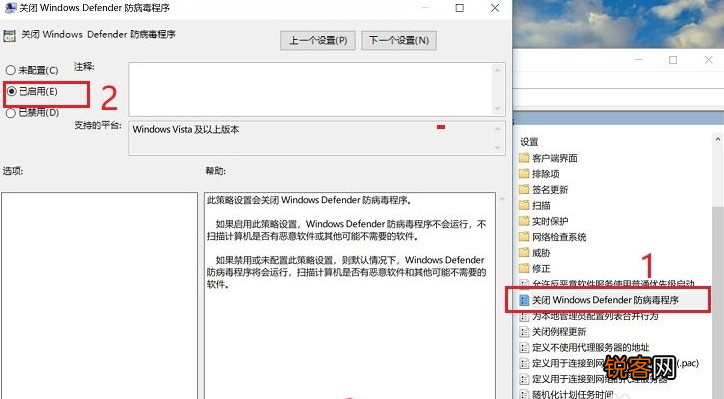Select the 关闭例程更新 setting text
The image size is (724, 399).
(559, 332)
